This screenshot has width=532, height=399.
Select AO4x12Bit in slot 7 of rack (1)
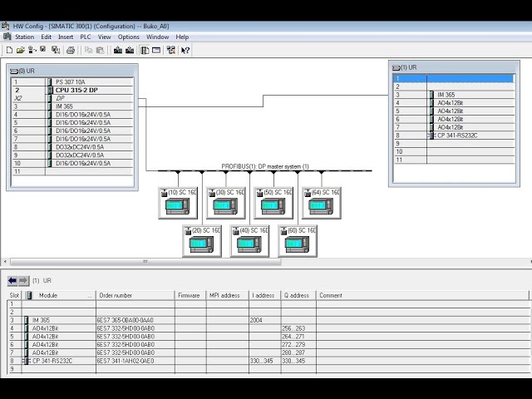pos(454,127)
